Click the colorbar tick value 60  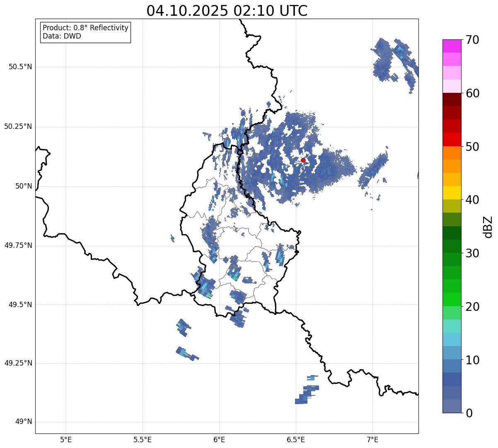tap(472, 93)
